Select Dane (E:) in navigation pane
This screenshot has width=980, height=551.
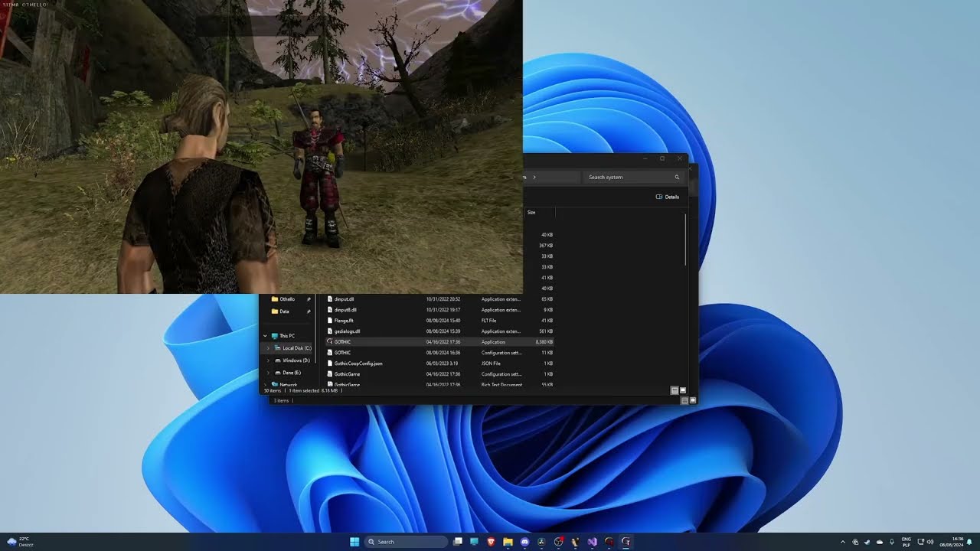pos(287,373)
